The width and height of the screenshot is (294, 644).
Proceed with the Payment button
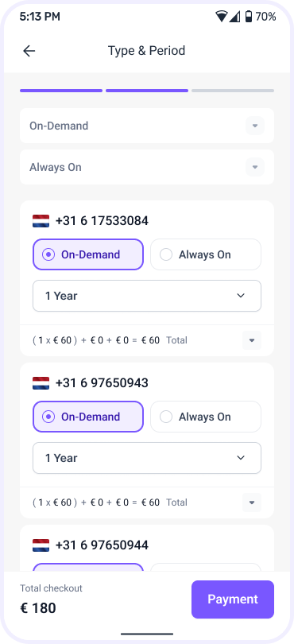(x=233, y=599)
